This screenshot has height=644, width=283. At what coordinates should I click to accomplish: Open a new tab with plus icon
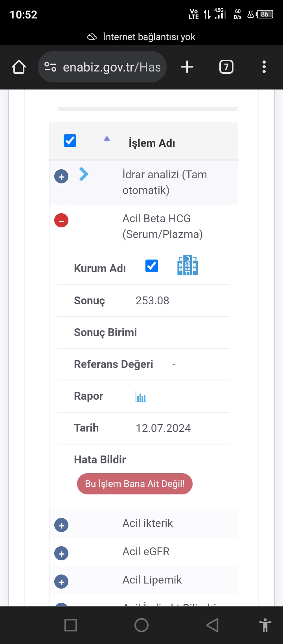point(187,67)
